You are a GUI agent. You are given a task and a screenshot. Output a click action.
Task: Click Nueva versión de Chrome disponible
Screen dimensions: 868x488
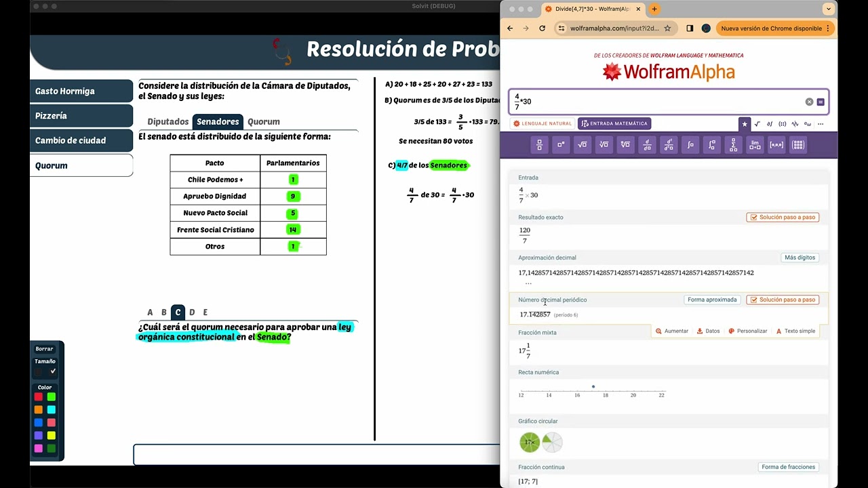pos(774,28)
